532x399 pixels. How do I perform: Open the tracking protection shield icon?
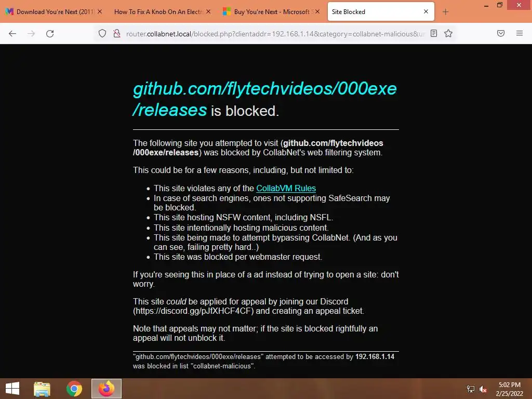(x=102, y=33)
